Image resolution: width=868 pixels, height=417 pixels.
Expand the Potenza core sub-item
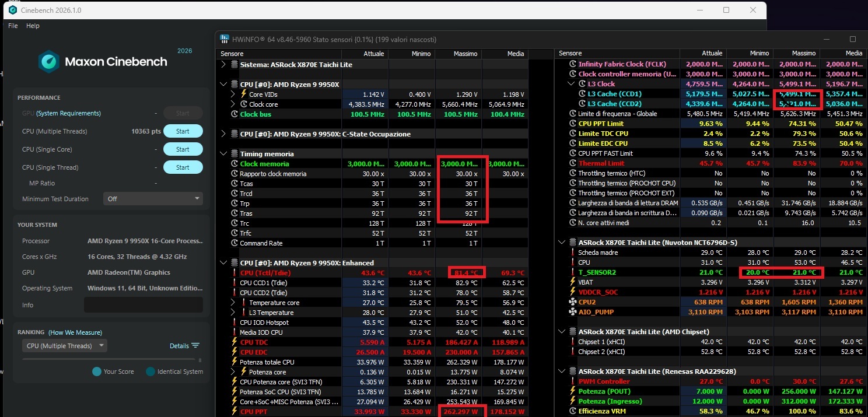point(233,372)
